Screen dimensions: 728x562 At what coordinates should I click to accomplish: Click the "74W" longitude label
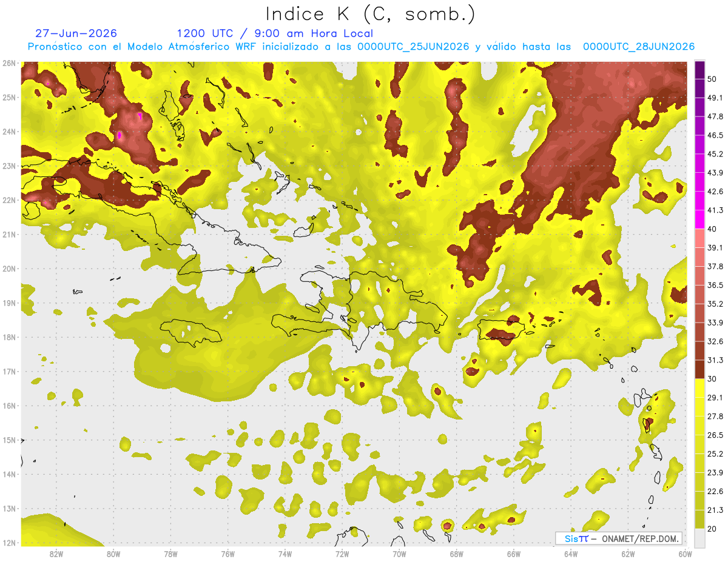[x=285, y=554]
